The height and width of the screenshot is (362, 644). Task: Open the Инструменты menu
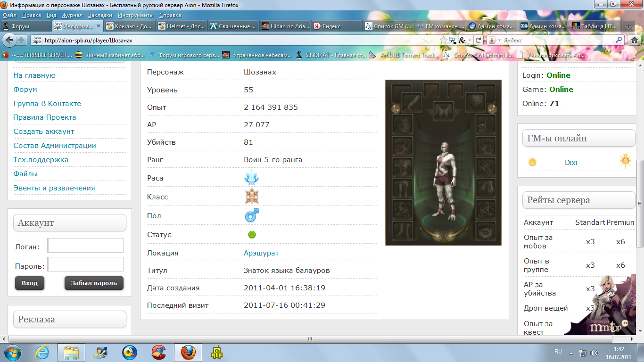[x=136, y=15]
